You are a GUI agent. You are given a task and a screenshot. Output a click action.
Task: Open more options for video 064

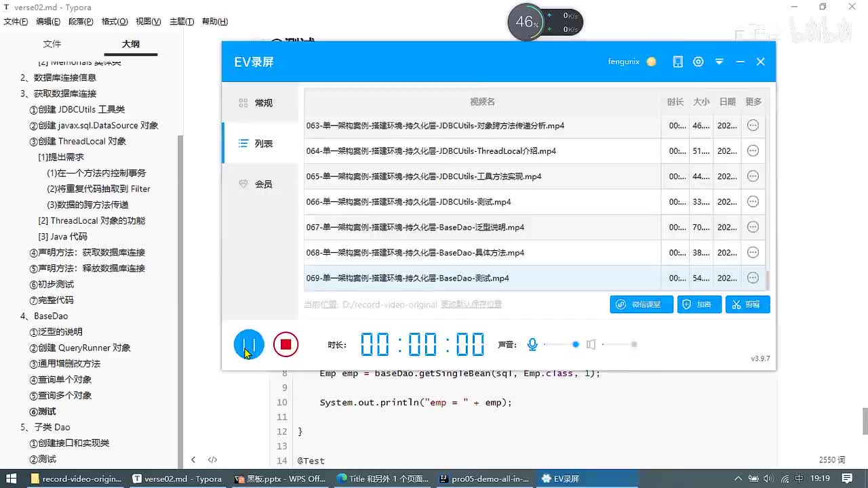[x=753, y=150]
